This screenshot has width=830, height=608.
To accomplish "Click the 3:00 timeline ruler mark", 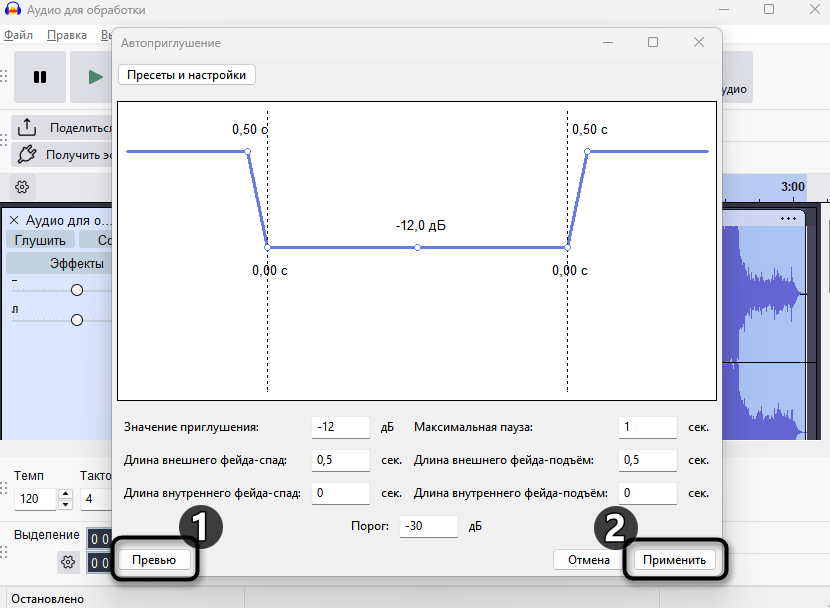I will tap(792, 187).
